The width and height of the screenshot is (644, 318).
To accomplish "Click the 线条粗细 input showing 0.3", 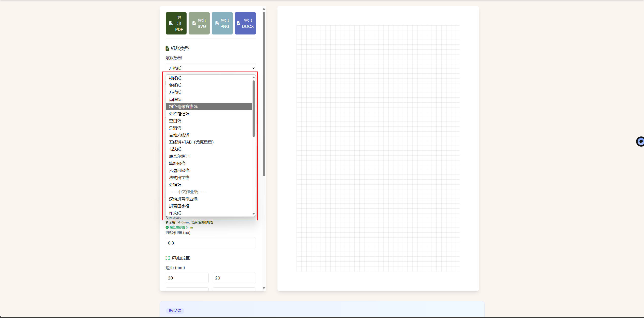I will pos(210,243).
